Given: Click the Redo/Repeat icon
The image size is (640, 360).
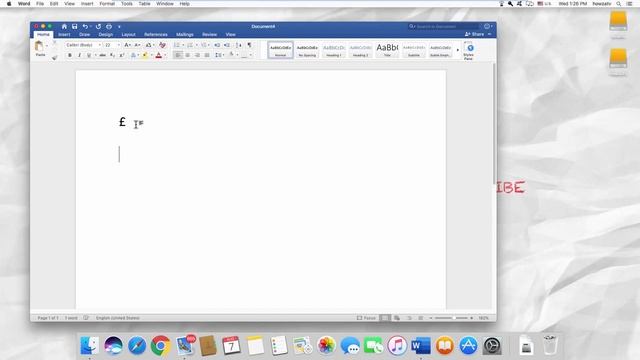Looking at the screenshot, I should click(x=98, y=27).
